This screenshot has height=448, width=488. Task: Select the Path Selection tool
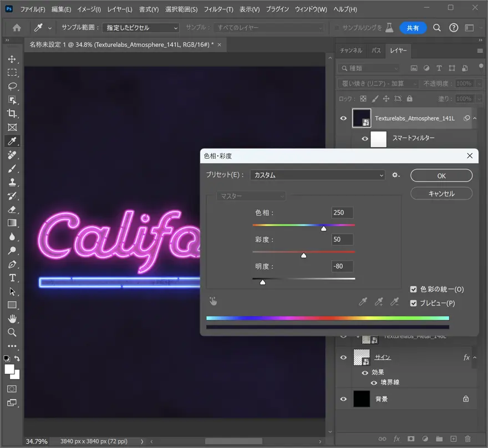pos(12,292)
